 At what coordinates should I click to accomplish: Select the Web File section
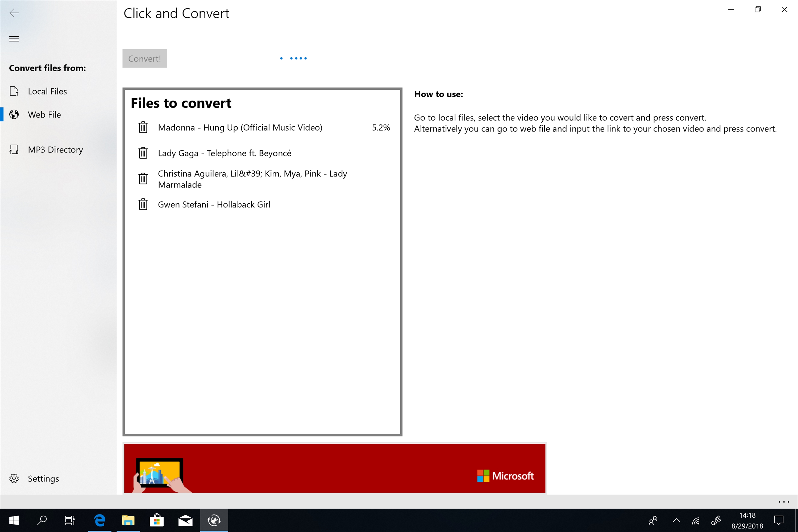[x=44, y=115]
